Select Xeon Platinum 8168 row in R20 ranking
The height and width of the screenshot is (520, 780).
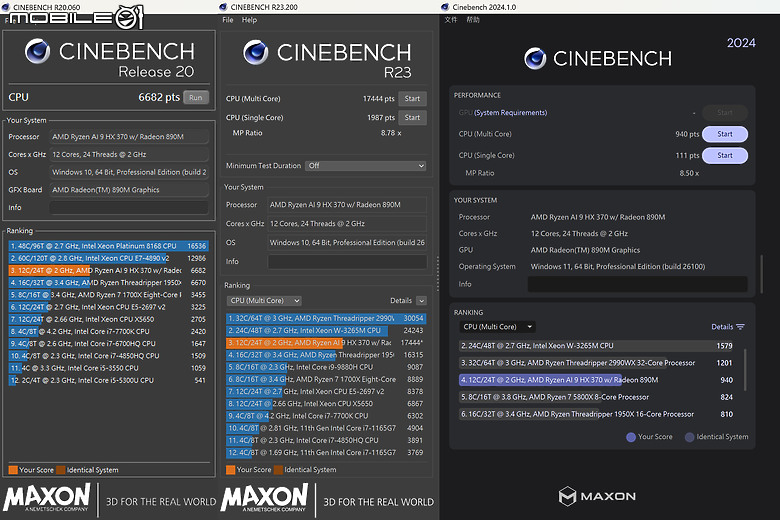click(108, 246)
